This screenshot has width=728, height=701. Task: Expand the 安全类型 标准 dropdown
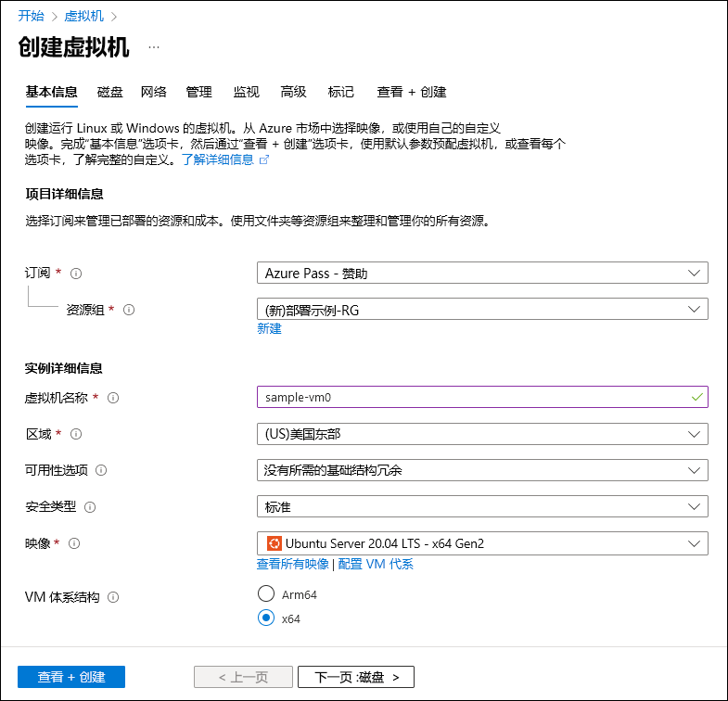pos(482,506)
